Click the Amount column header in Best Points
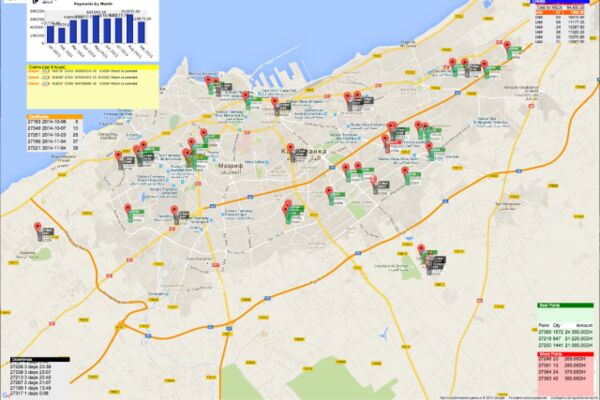The width and height of the screenshot is (600, 400). 584,325
